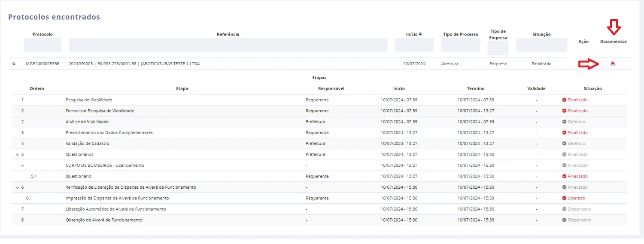The height and width of the screenshot is (244, 644).
Task: Click Deferido check icon for Validação de Cadastro
Action: (x=565, y=144)
